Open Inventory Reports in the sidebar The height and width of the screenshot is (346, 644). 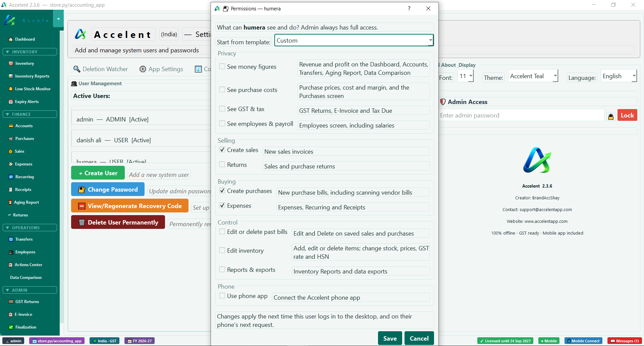point(29,76)
